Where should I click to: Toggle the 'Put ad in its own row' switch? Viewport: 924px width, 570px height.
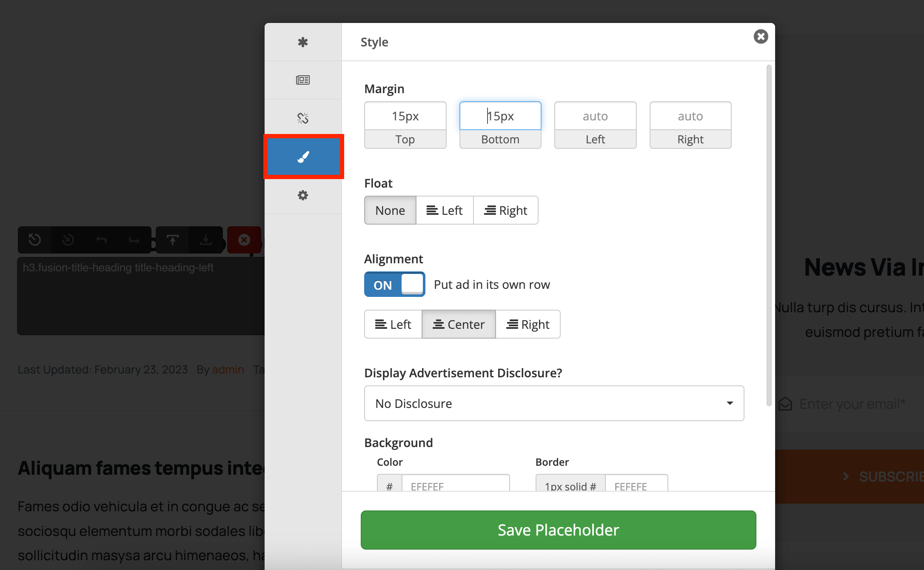(394, 285)
